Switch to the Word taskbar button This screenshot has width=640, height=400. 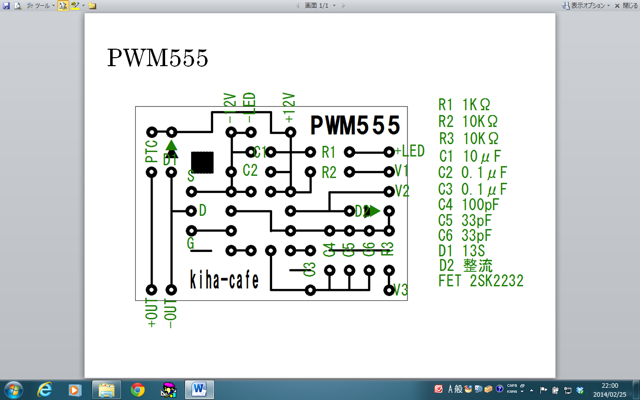[198, 388]
